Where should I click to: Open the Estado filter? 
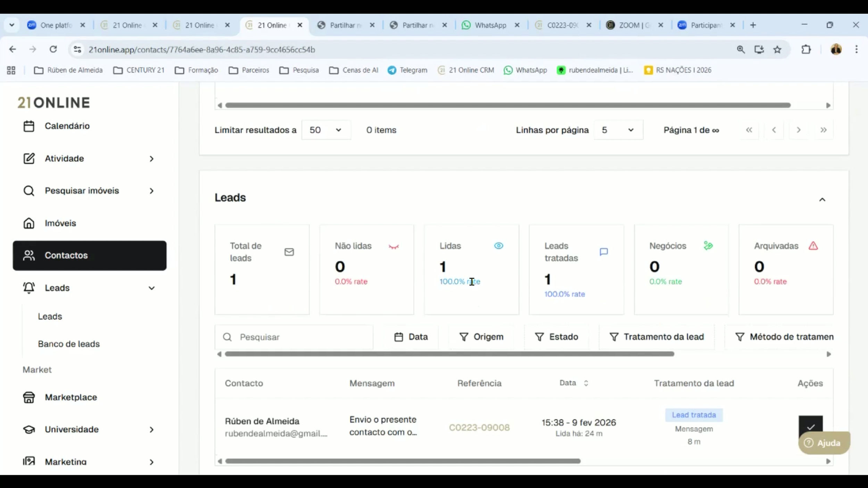pyautogui.click(x=556, y=337)
